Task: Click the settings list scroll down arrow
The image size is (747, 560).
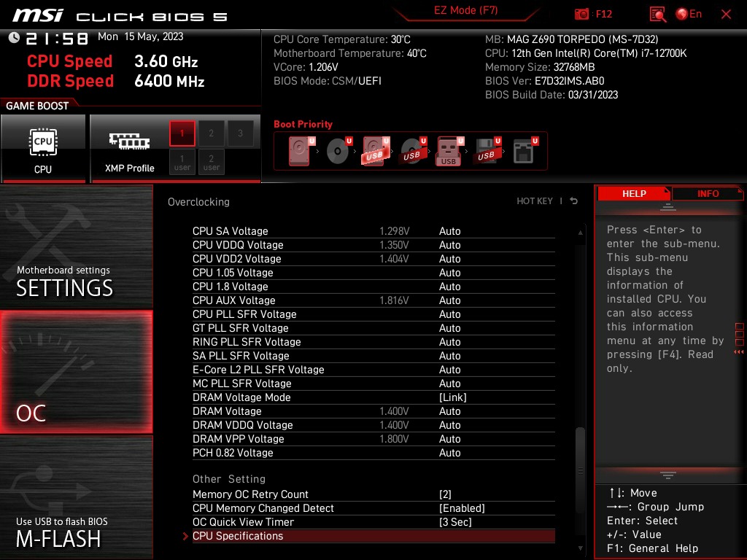Action: point(580,548)
